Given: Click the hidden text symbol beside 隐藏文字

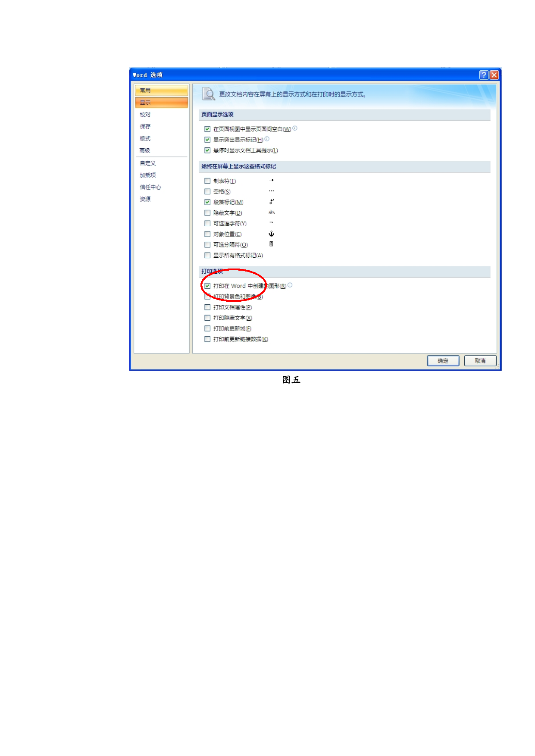Looking at the screenshot, I should [x=272, y=212].
